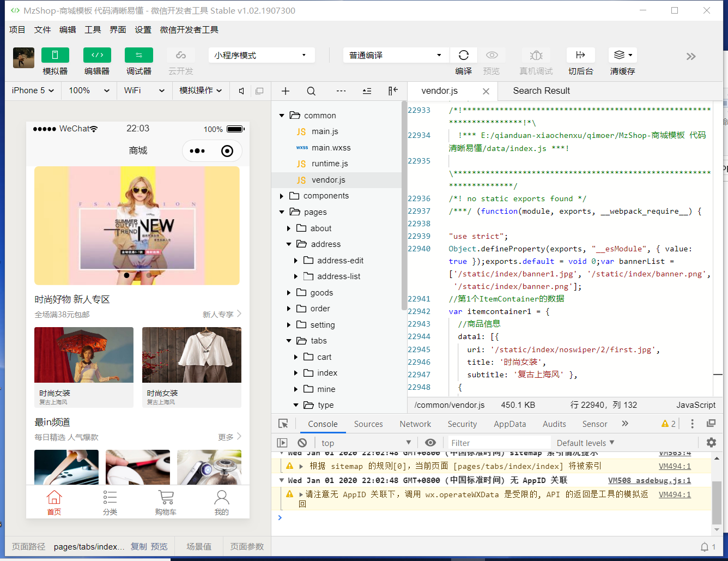
Task: Click the console Filter input field
Action: click(x=499, y=443)
